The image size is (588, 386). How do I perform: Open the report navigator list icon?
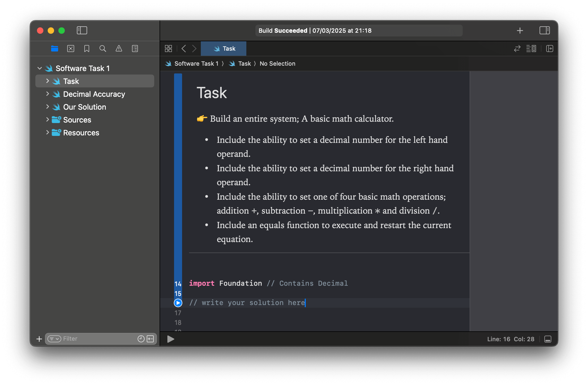pos(135,49)
